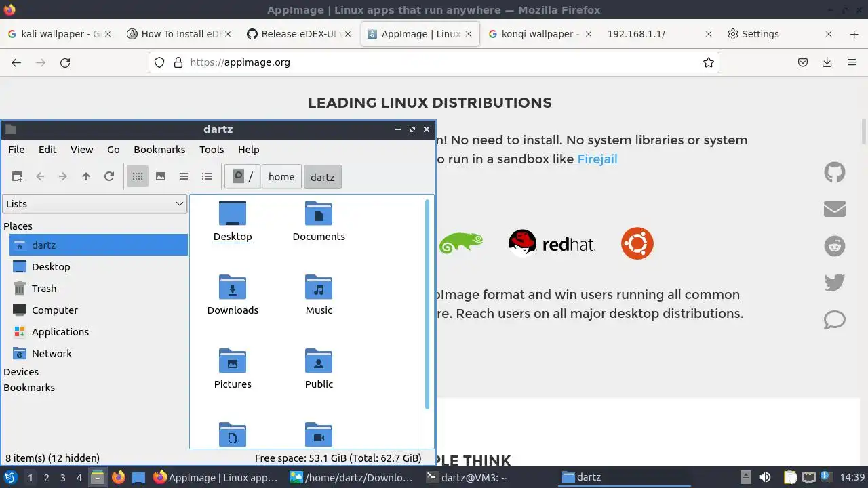Viewport: 868px width, 488px height.
Task: Click the Firefox page vertical scrollbar
Action: [x=864, y=132]
